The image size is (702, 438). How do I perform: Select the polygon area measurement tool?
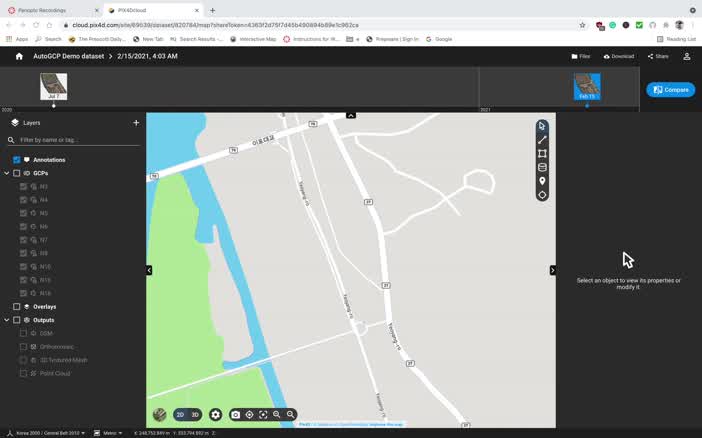pos(542,154)
